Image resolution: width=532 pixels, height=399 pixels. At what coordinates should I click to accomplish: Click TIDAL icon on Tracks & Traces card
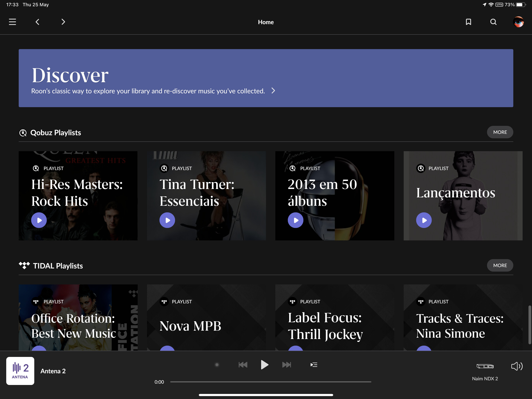tap(421, 302)
